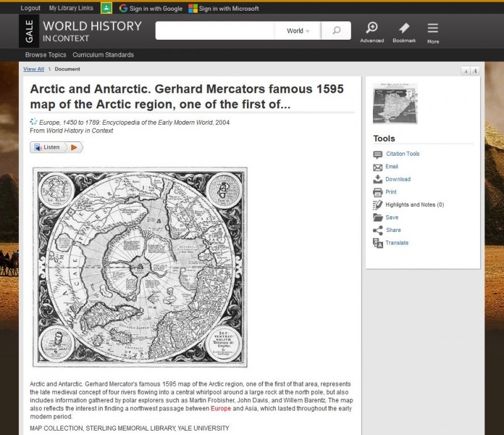Screen dimensions: 504x435
Task: Sign in with Google
Action: pyautogui.click(x=151, y=8)
